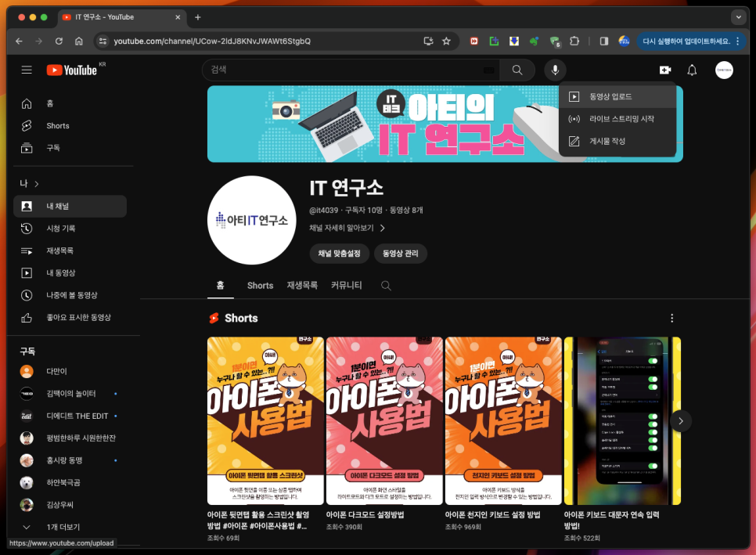Open subscription 홍시랑 동명

[70, 460]
